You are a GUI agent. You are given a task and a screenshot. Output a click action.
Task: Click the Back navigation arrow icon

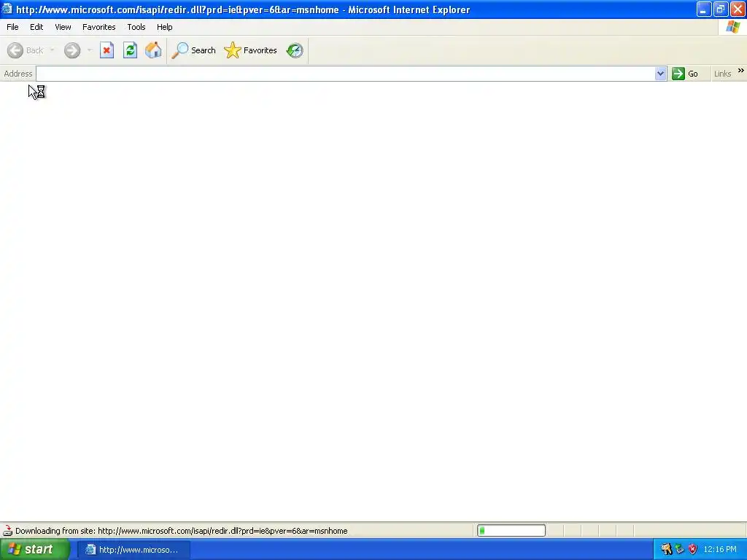pyautogui.click(x=15, y=50)
